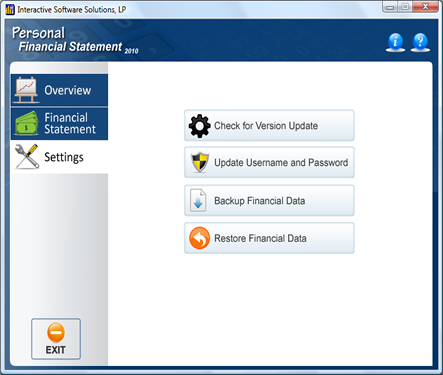Click the orange restore arrow icon

(x=199, y=238)
